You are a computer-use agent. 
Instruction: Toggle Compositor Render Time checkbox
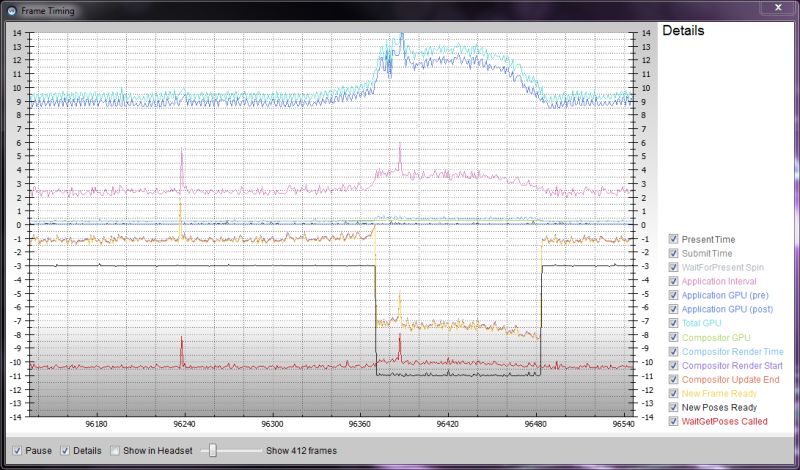(673, 351)
